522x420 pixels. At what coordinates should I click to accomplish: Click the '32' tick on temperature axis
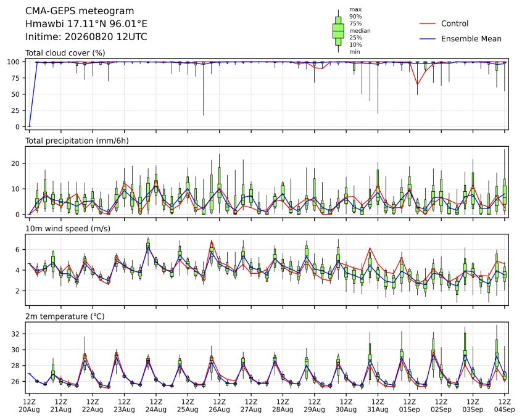(x=16, y=334)
